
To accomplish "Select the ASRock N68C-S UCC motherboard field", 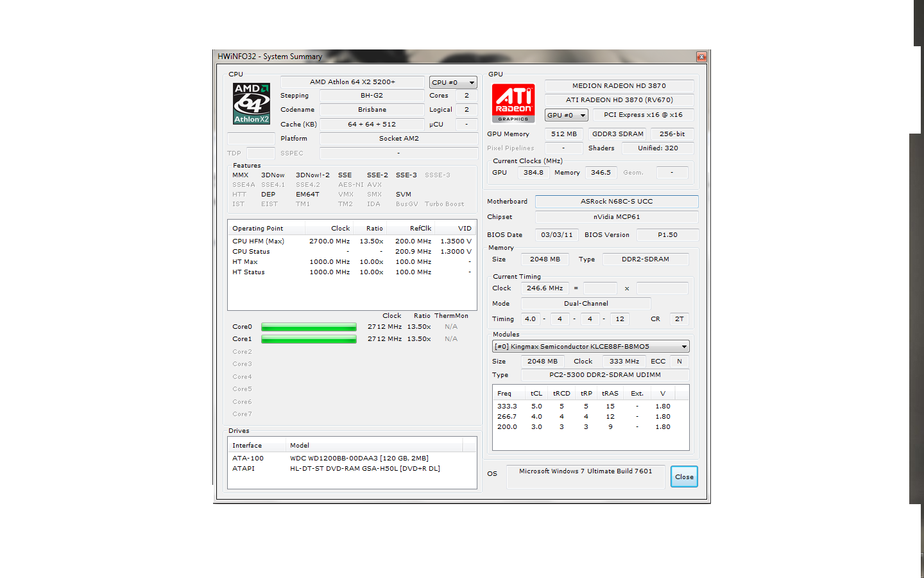I will click(617, 202).
